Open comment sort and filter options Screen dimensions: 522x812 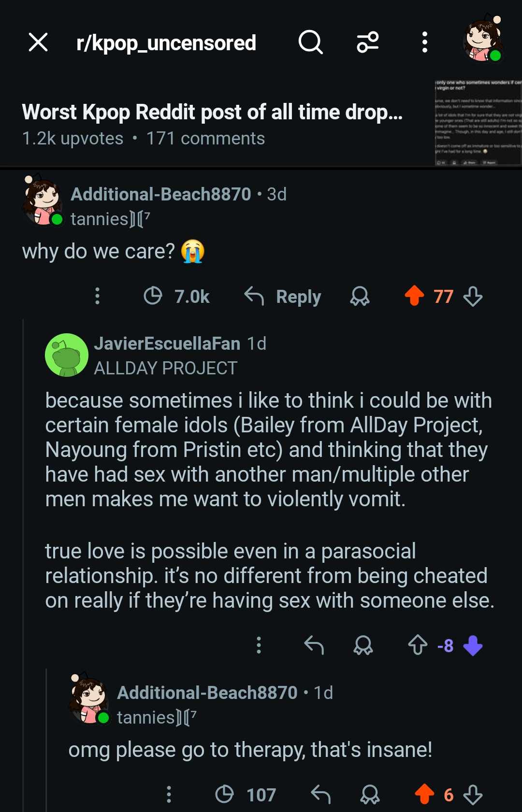368,43
